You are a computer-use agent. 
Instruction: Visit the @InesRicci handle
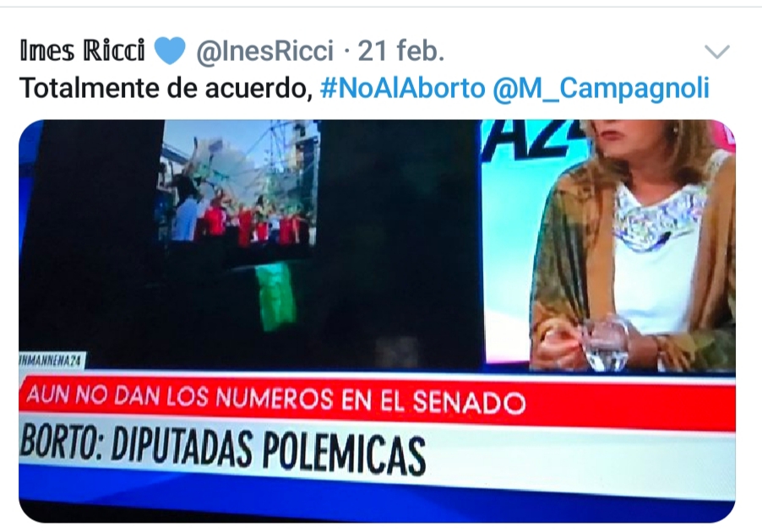(x=265, y=51)
